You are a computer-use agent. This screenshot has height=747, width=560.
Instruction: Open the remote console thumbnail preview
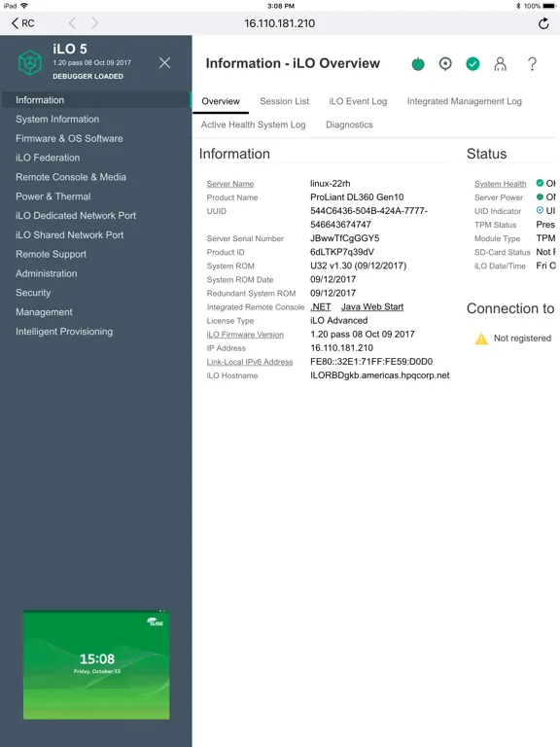pos(96,665)
